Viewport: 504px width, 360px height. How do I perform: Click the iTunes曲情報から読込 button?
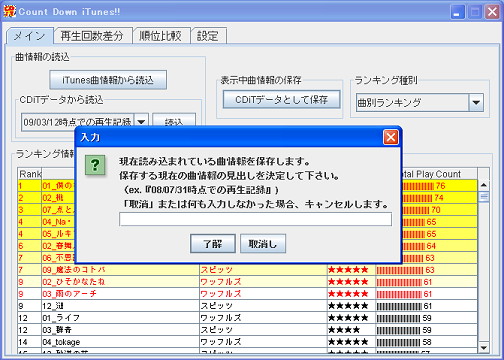point(108,80)
